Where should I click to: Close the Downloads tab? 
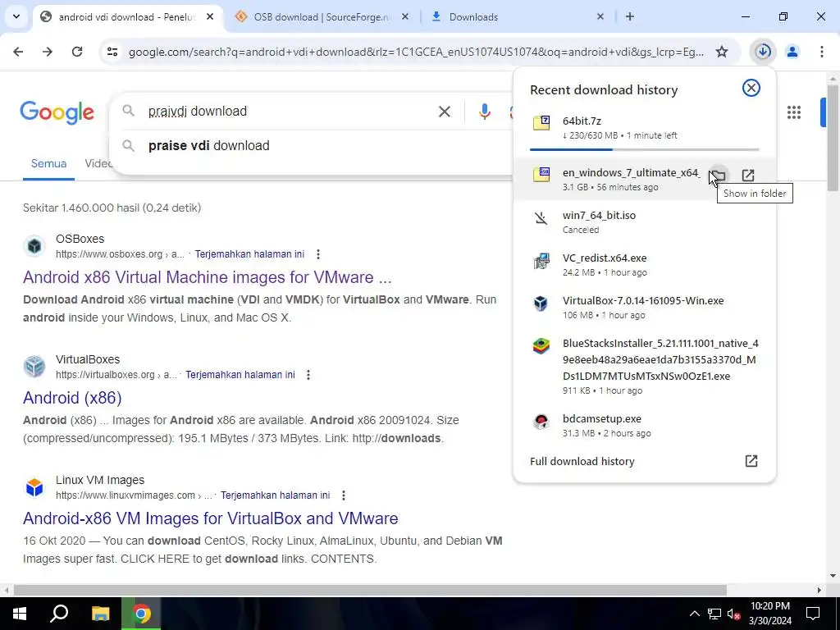point(600,16)
